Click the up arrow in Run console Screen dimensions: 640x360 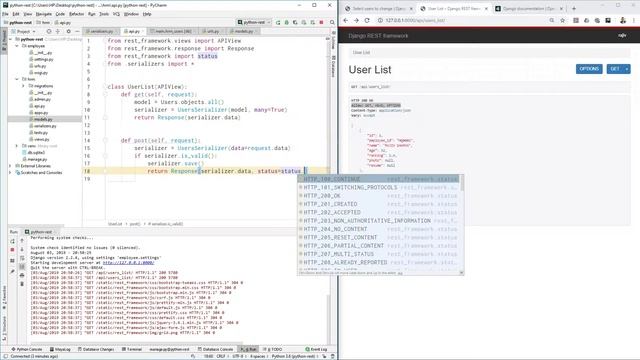click(x=22, y=241)
